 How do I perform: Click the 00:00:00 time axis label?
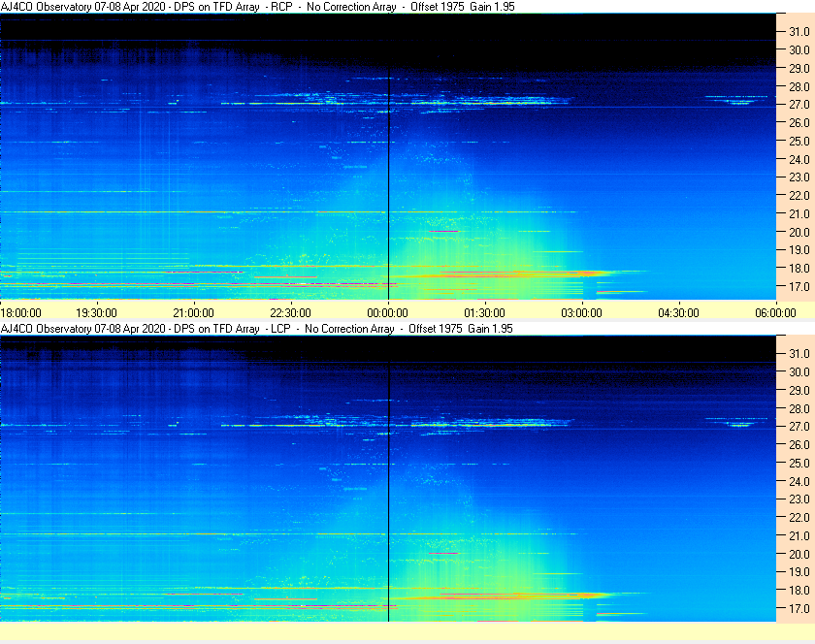tap(388, 313)
